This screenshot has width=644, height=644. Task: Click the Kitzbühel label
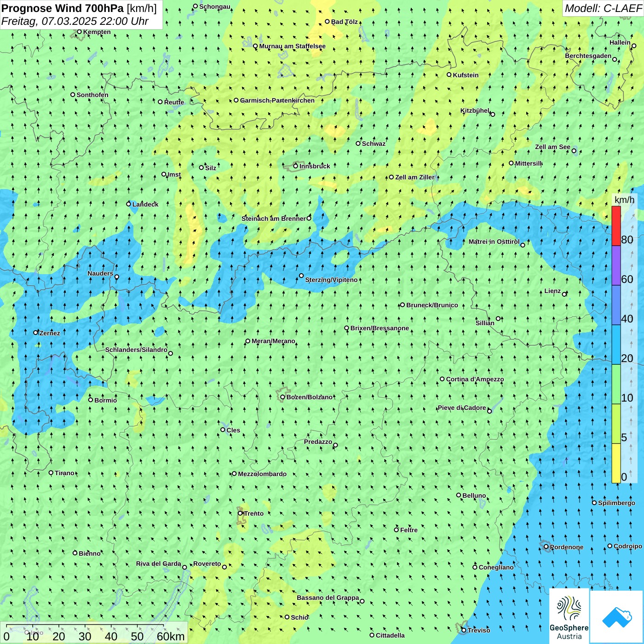coord(475,110)
